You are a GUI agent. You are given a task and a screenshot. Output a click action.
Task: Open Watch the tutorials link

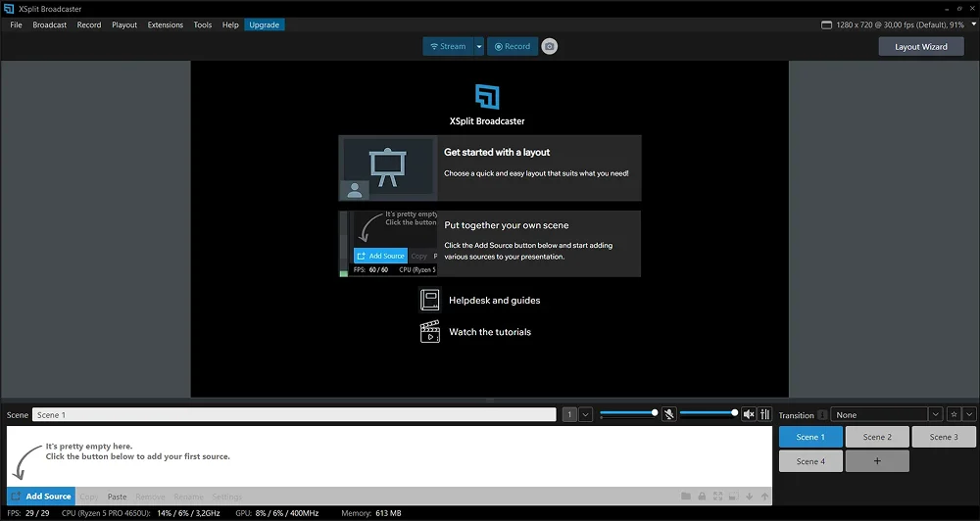point(490,332)
